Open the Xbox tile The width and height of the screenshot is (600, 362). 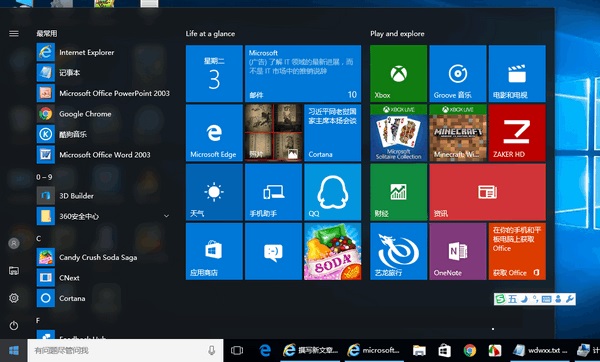(398, 73)
